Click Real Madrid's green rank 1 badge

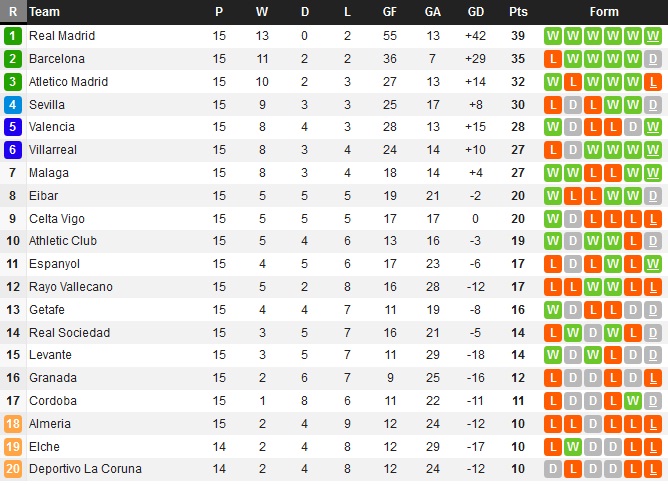[12, 36]
